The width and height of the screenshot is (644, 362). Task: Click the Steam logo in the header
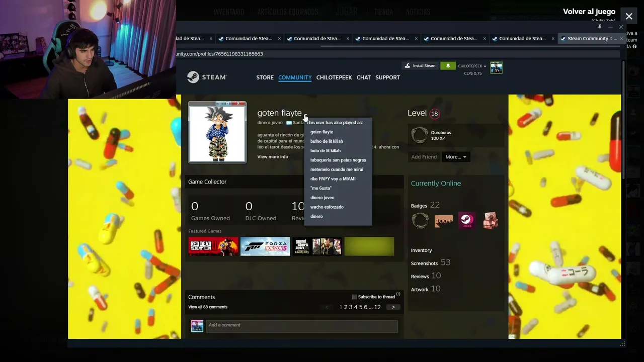point(207,77)
